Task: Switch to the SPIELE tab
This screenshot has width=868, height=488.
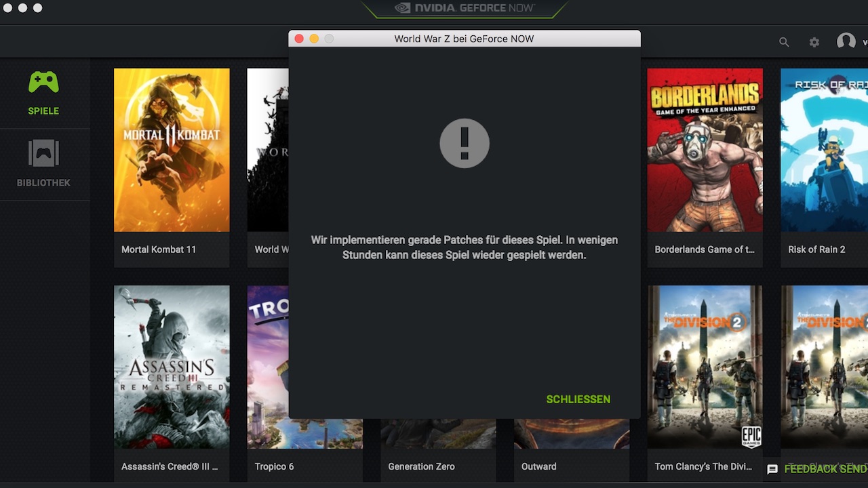Action: tap(43, 111)
